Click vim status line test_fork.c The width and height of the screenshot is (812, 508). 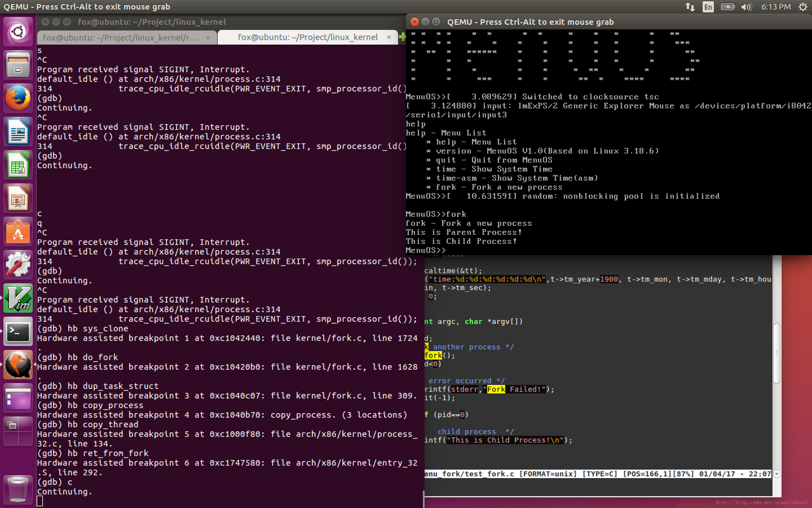point(598,474)
